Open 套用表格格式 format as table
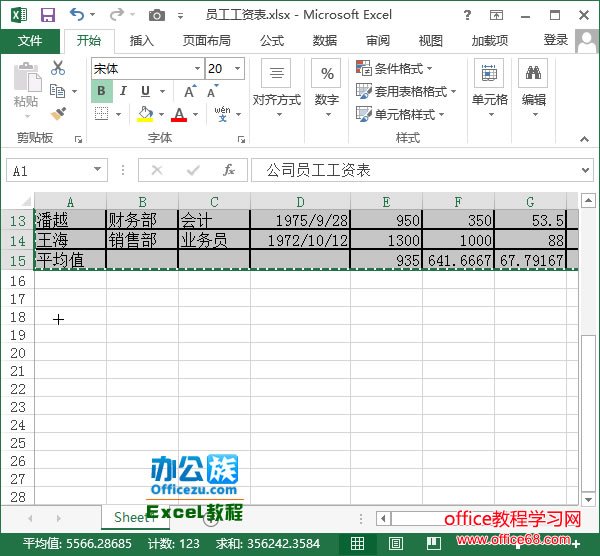Screen dimensions: 600x556 (x=406, y=91)
